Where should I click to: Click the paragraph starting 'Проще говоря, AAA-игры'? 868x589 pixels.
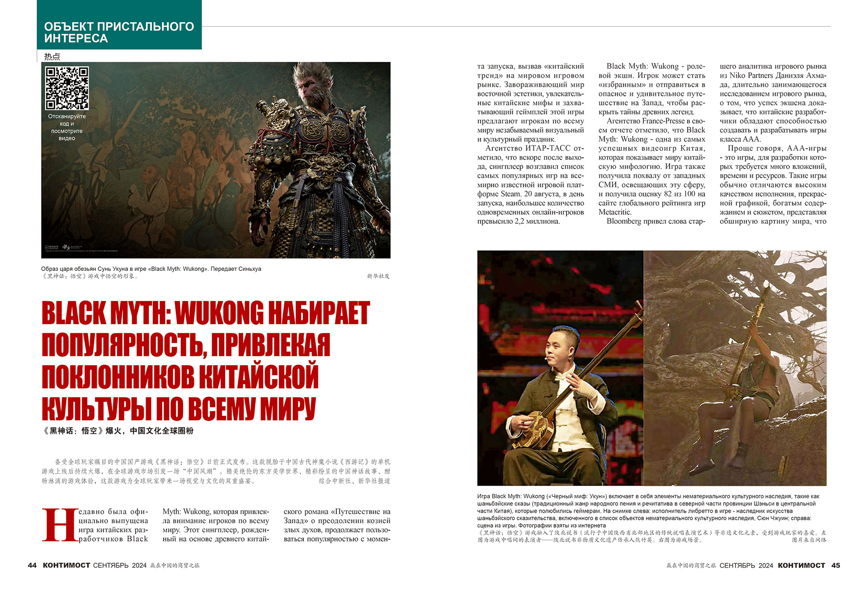(773, 185)
